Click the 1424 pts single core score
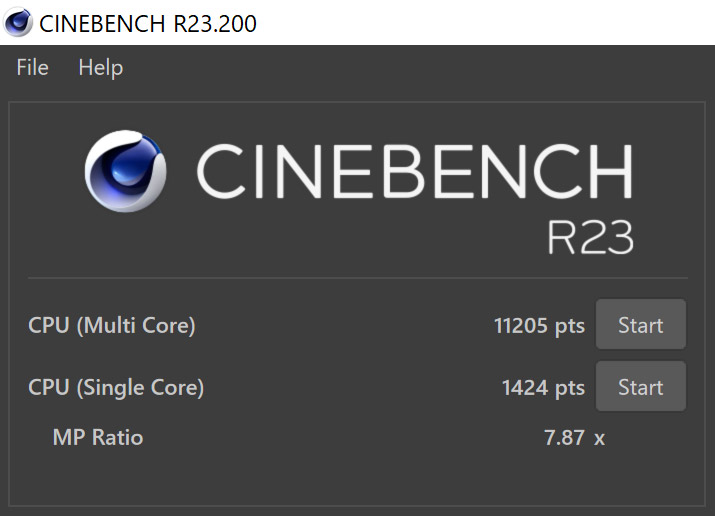This screenshot has width=715, height=516. [x=543, y=387]
